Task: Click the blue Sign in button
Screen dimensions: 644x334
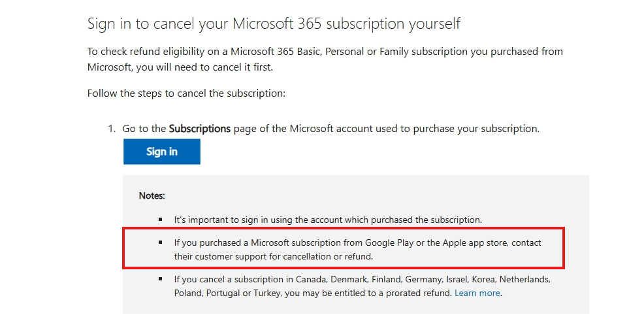Action: click(161, 152)
